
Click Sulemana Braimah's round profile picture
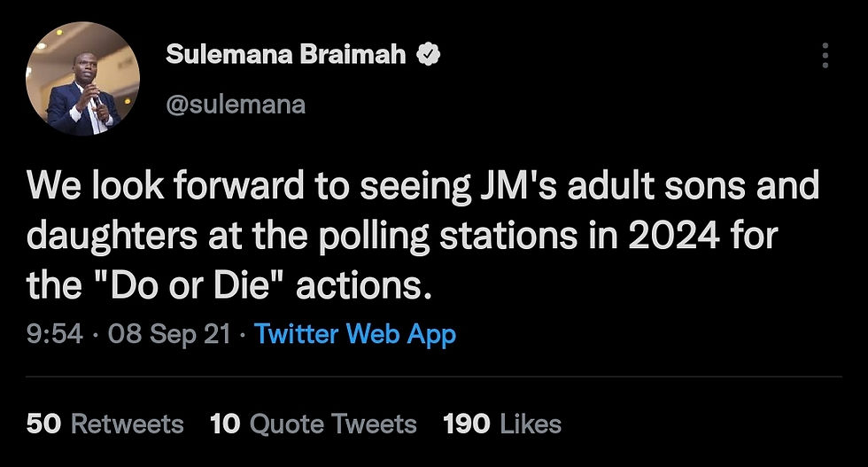(x=83, y=80)
